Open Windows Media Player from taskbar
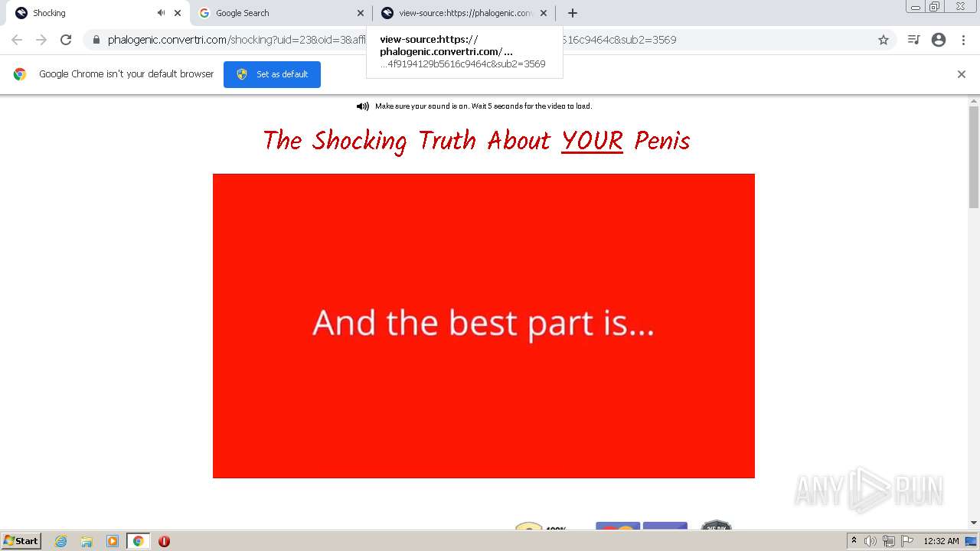980x551 pixels. [113, 541]
